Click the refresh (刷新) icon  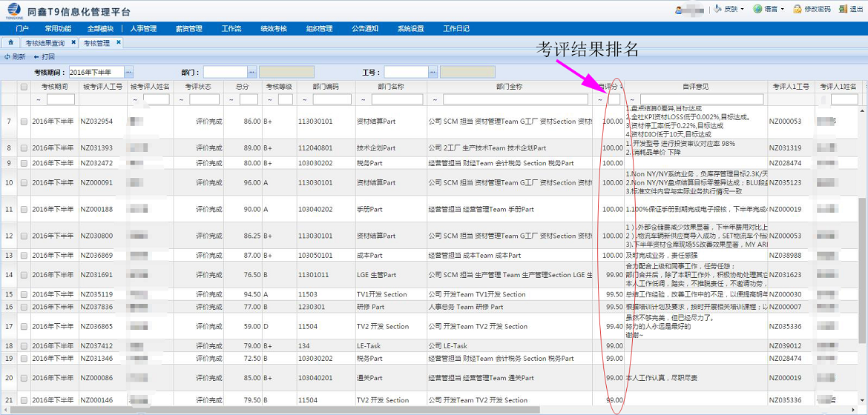(x=7, y=57)
